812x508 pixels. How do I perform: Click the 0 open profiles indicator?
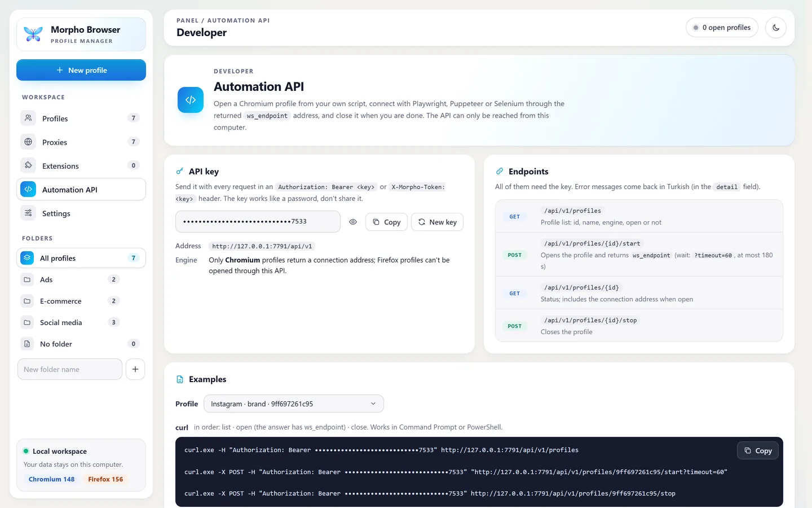[x=722, y=28]
